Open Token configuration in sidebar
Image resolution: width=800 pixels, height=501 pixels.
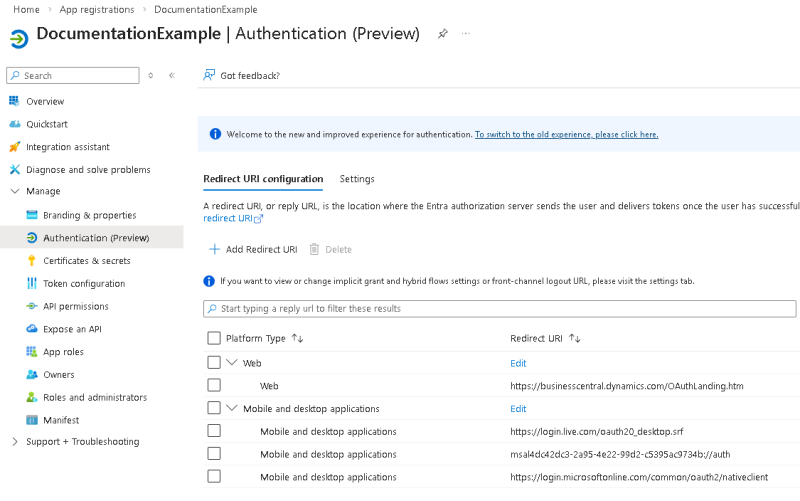(84, 283)
